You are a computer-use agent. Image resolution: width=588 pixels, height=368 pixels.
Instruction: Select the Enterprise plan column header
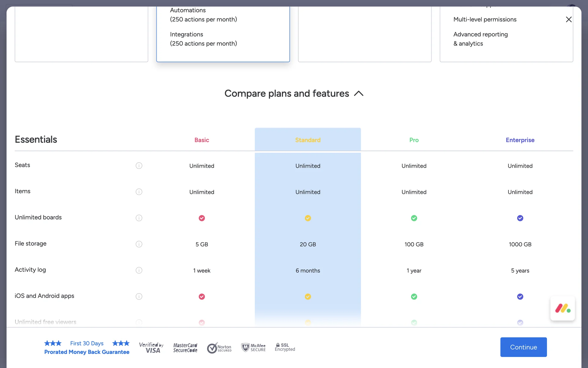click(x=520, y=140)
